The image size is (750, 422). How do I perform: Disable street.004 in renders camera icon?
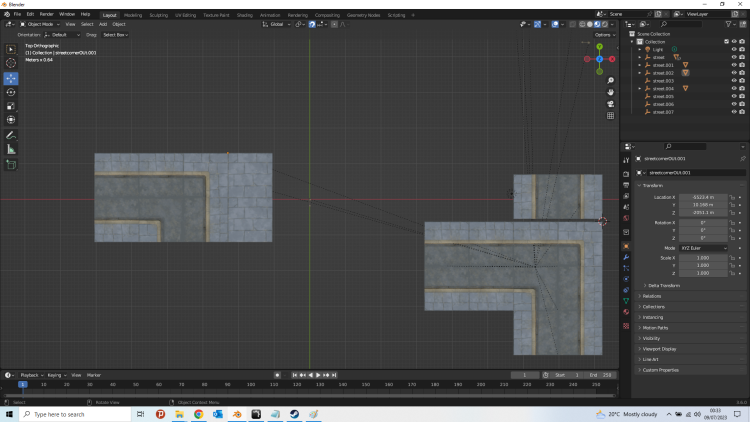[742, 89]
